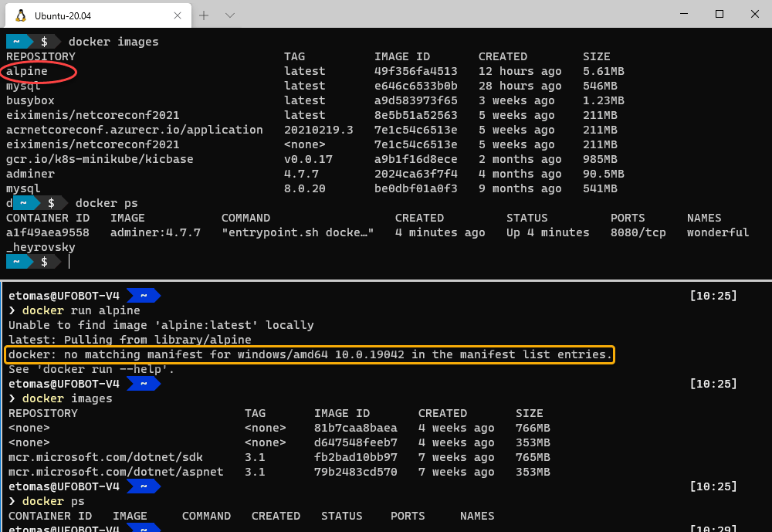Click the gcr.io/k8s-minikube/kicbase repository row

pos(100,159)
